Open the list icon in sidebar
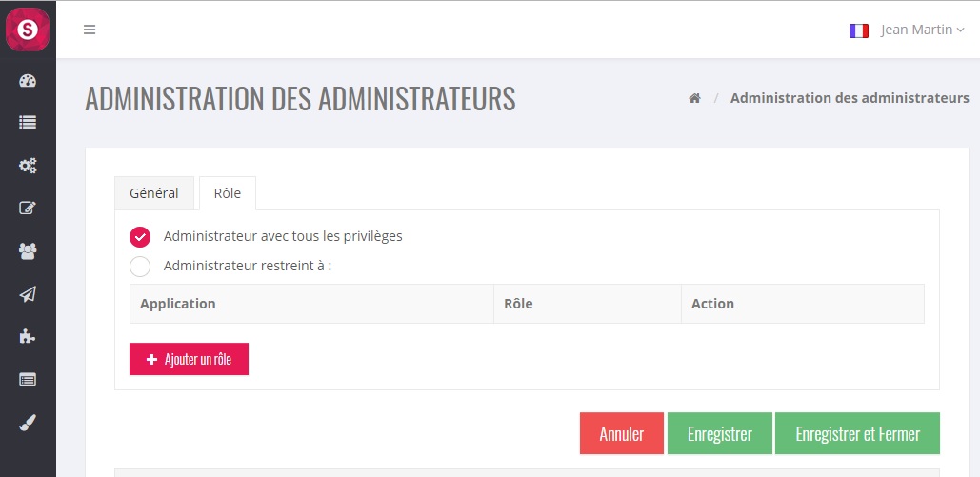This screenshot has height=477, width=980. 28,123
